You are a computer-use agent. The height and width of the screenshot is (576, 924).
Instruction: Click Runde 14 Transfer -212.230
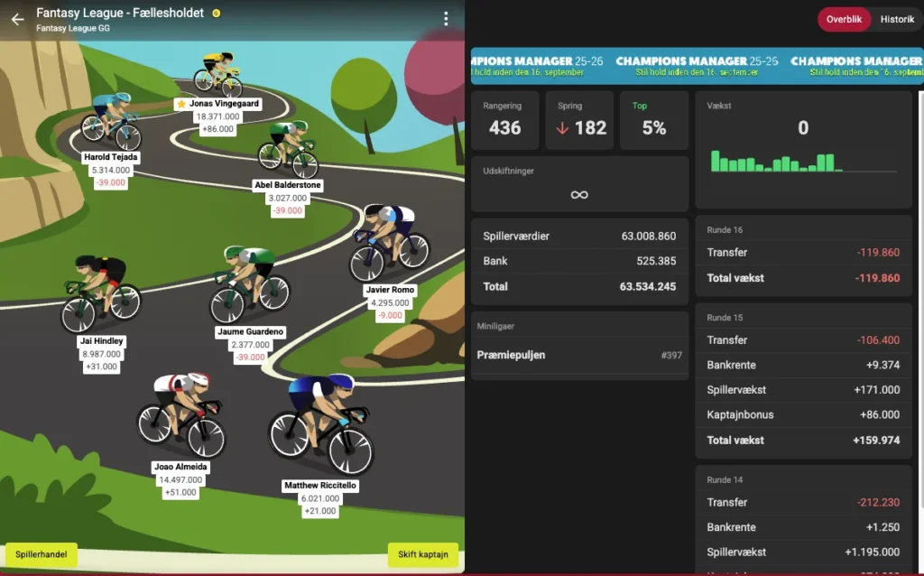point(803,502)
